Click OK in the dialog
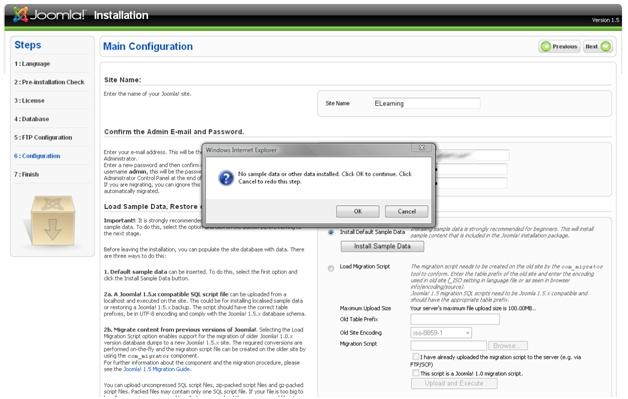628x399 pixels. [358, 211]
